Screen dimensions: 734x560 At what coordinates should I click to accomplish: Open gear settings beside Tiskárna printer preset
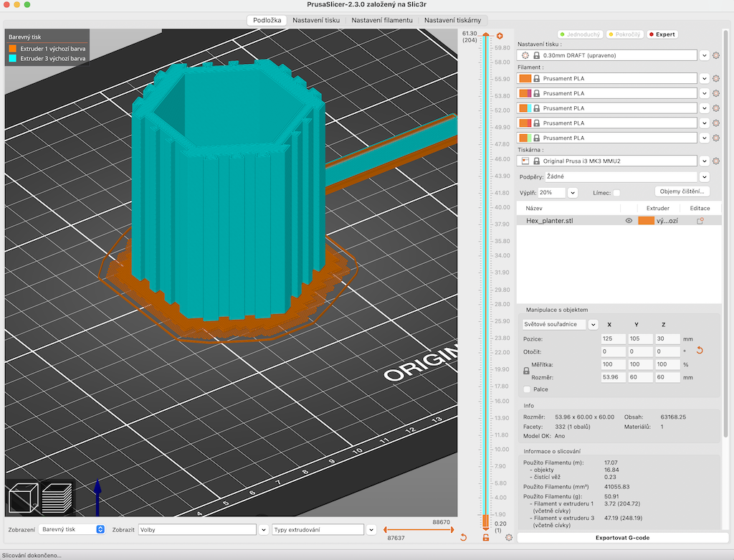coord(715,161)
